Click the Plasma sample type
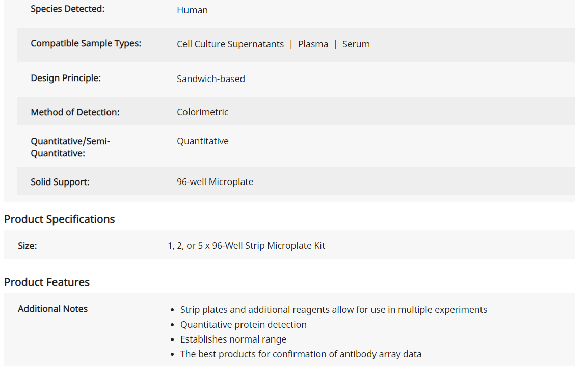This screenshot has height=366, width=588. tap(313, 44)
